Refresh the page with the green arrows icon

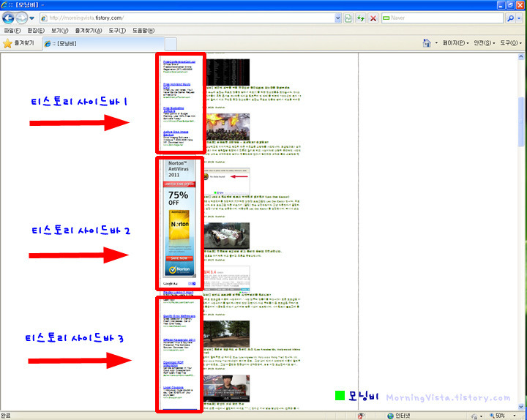361,18
